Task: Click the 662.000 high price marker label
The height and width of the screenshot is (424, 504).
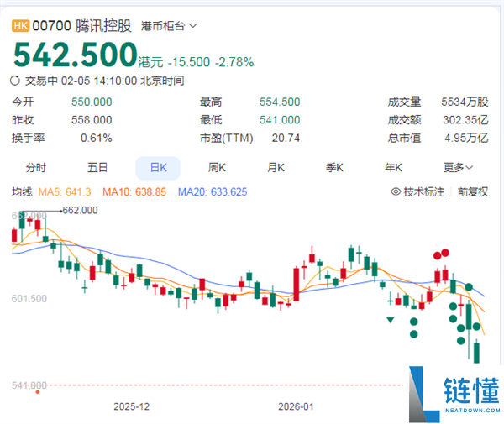Action: coord(80,211)
